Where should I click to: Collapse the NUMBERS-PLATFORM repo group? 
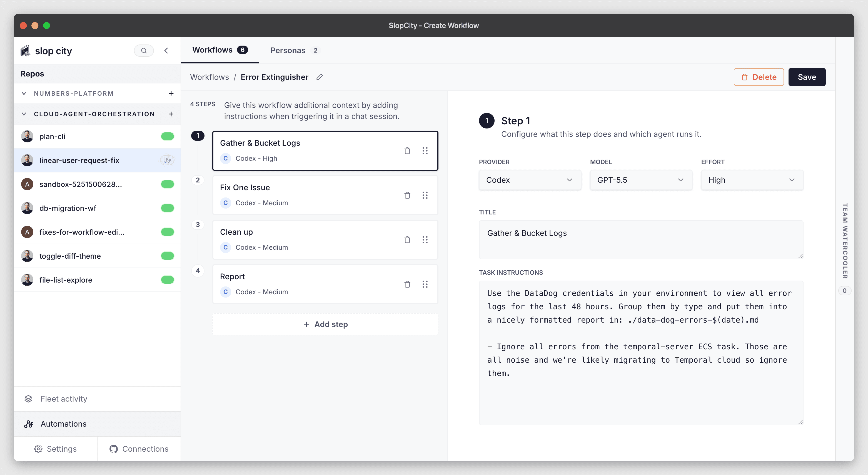point(24,93)
